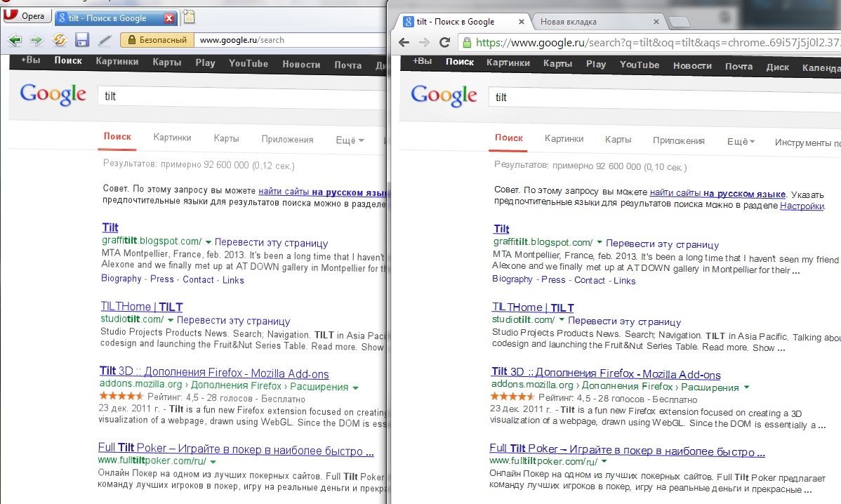This screenshot has width=841, height=504.
Task: Open arrow next to studiotilt.com in Chrome
Action: tap(561, 320)
